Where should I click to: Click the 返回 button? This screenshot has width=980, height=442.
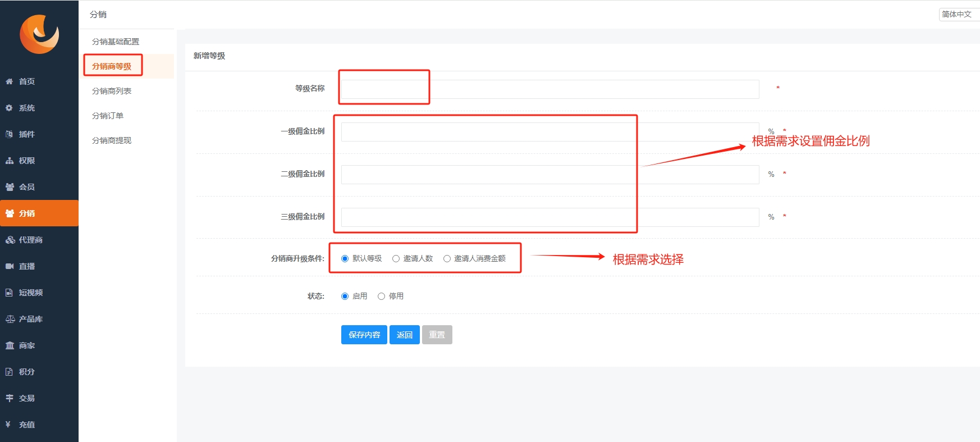point(405,335)
